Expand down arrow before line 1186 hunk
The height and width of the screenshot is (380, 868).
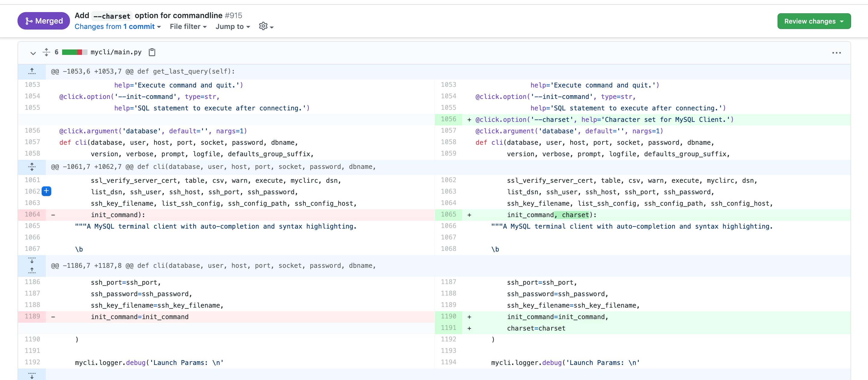32,260
